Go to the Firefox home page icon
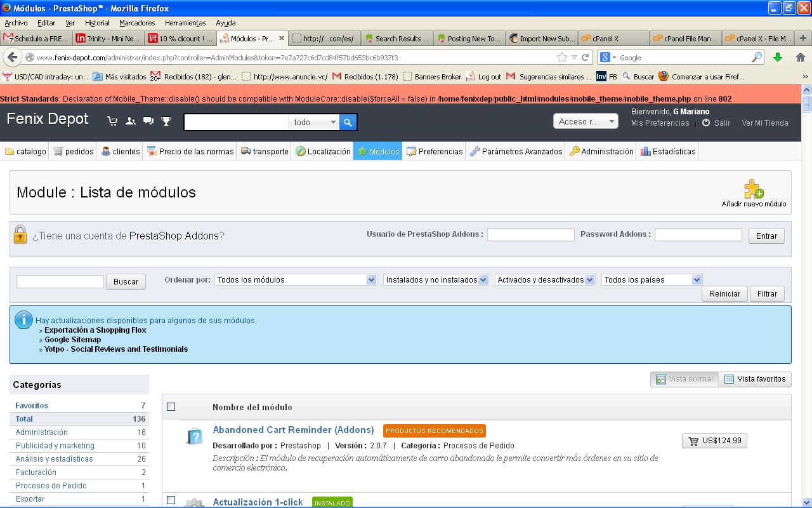The image size is (812, 508). pyautogui.click(x=800, y=57)
